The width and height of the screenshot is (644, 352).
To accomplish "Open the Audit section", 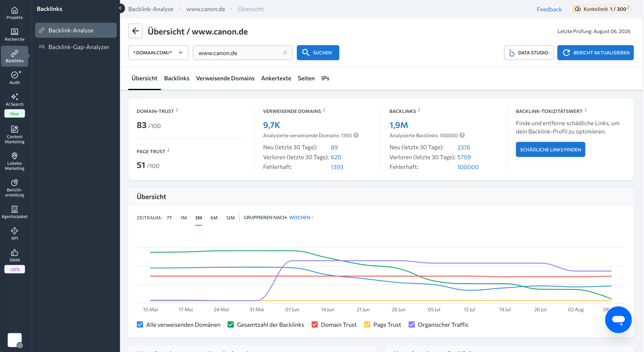I will [x=15, y=78].
